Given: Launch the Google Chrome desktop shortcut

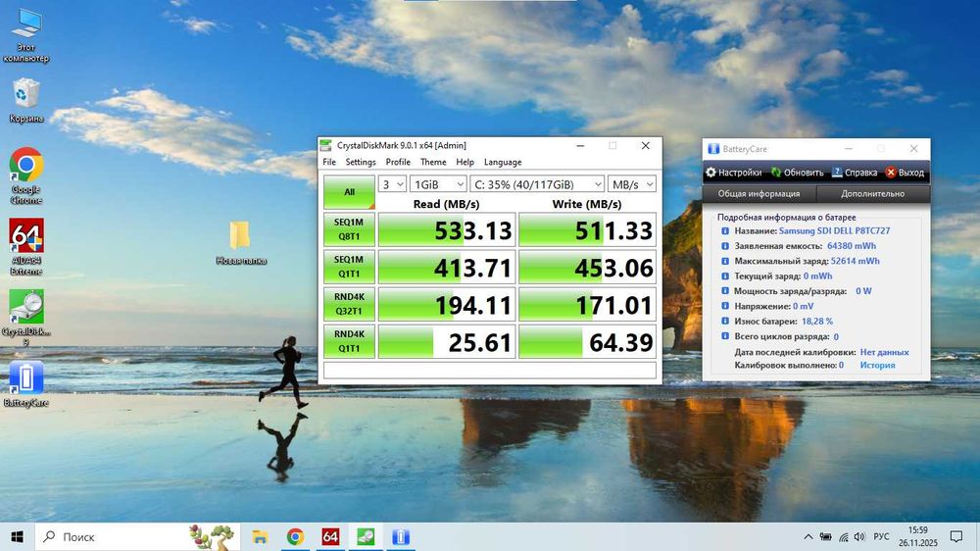Looking at the screenshot, I should (26, 175).
